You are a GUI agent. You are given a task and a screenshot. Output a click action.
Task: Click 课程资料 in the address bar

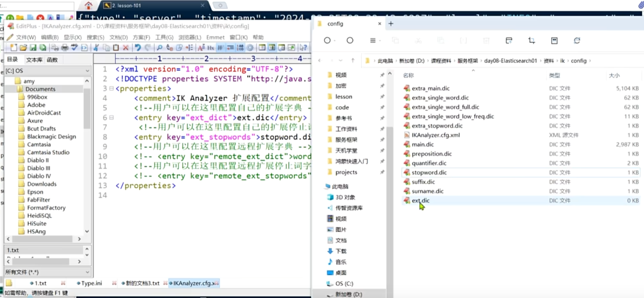pyautogui.click(x=441, y=61)
